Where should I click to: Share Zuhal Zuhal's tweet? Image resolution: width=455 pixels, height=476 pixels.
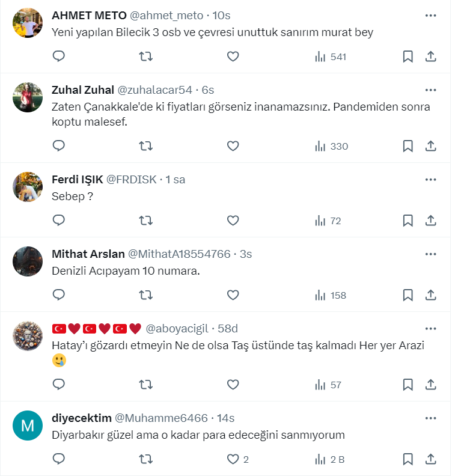pyautogui.click(x=430, y=146)
